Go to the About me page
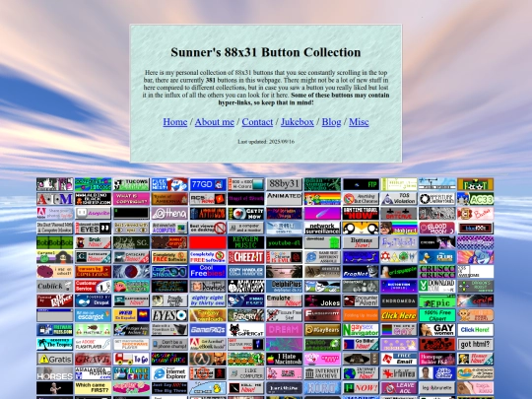532x399 pixels. click(215, 122)
